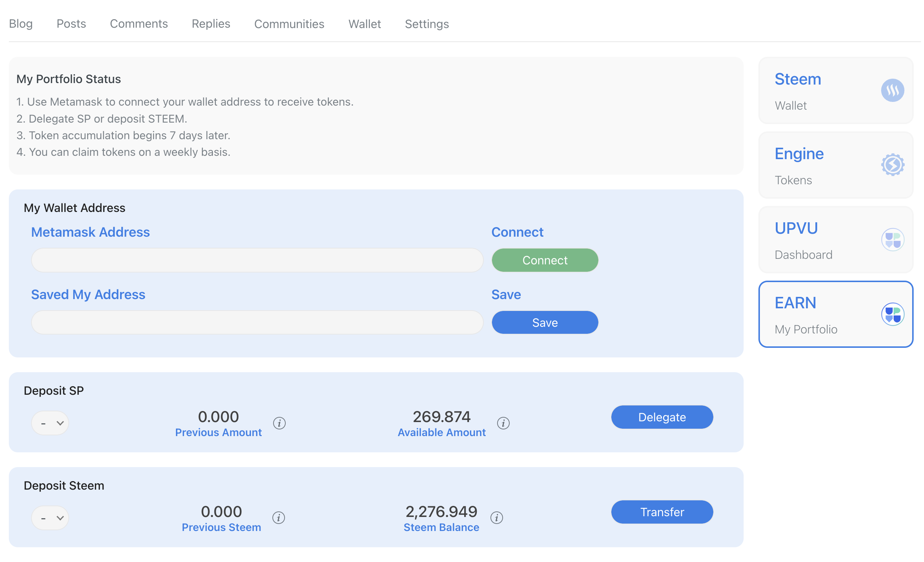Open the Communities tab
924x562 pixels.
click(289, 24)
